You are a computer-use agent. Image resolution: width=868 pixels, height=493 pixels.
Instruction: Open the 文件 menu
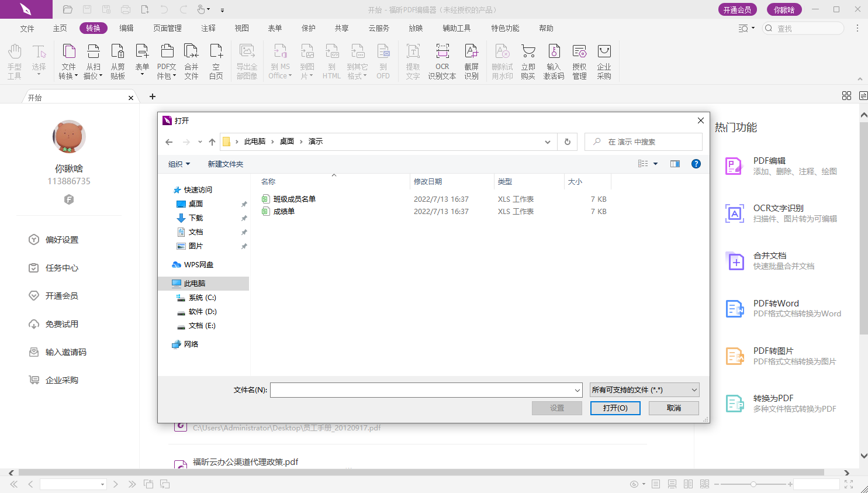coord(27,28)
